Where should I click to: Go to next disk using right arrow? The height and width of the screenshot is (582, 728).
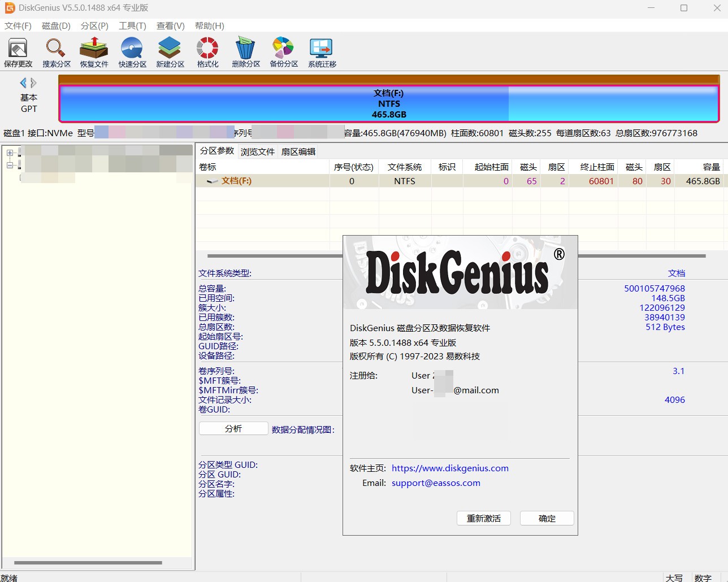pos(33,82)
